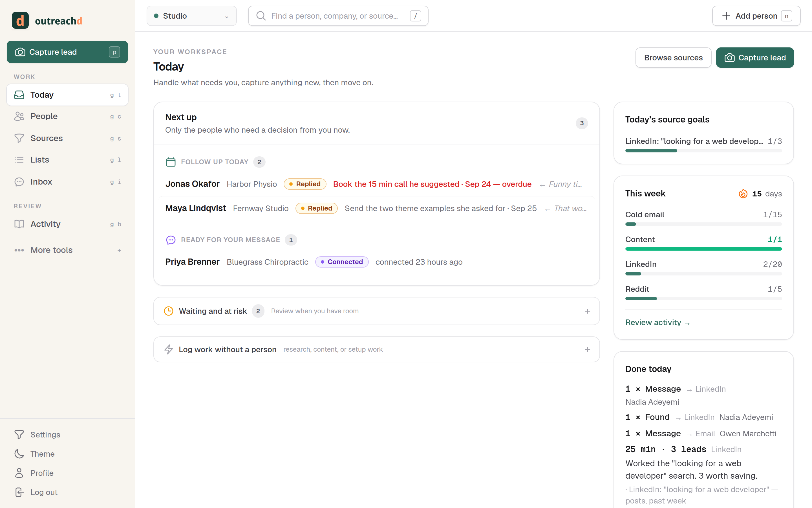812x508 pixels.
Task: Open the Inbox page
Action: (67, 181)
